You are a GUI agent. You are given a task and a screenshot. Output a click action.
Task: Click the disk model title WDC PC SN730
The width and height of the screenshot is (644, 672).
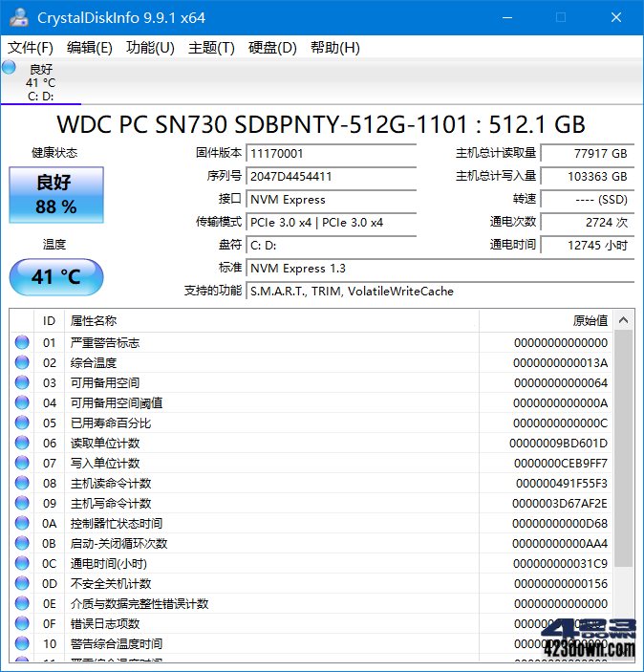click(321, 124)
